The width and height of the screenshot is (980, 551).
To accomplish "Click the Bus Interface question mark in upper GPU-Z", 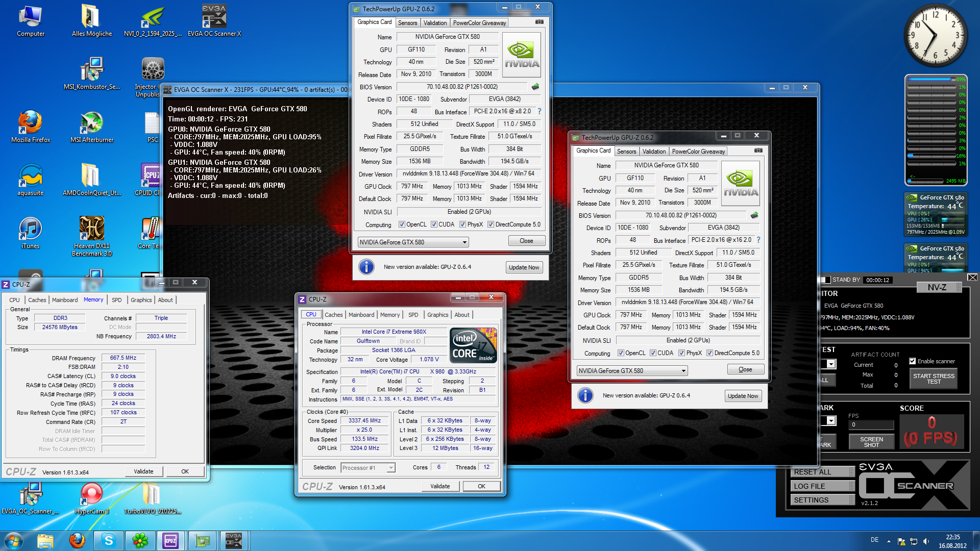I will pyautogui.click(x=540, y=111).
